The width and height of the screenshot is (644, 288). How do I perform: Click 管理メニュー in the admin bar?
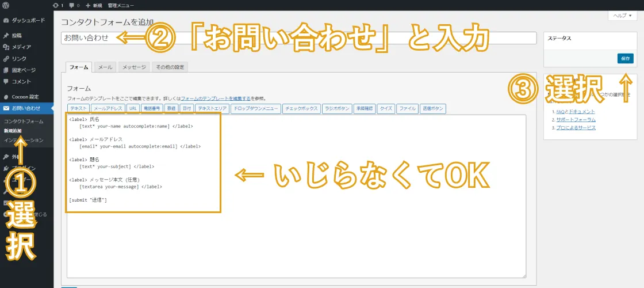click(121, 5)
